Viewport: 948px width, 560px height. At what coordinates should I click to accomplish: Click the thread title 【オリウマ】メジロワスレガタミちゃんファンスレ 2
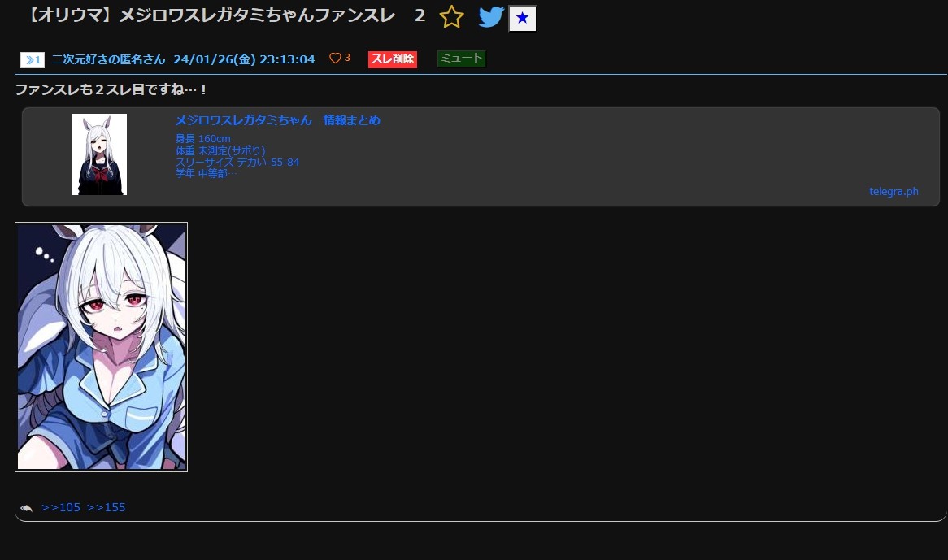point(227,15)
